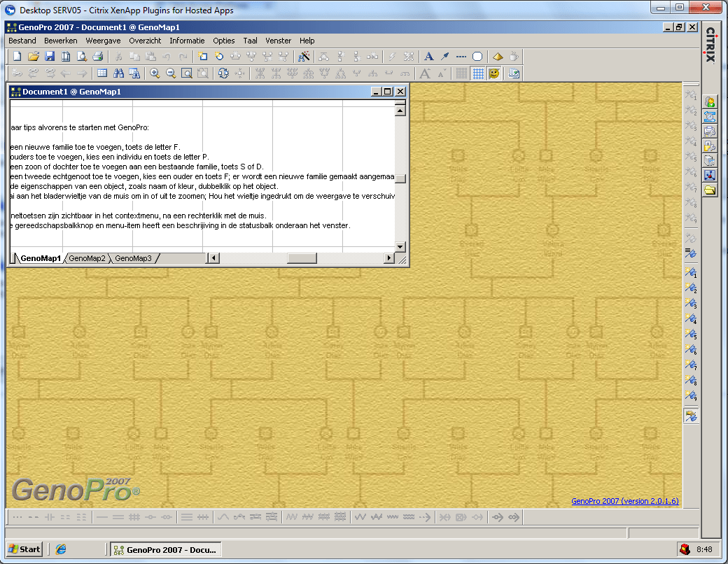Click the blue tag number 5 icon
728x564 pixels.
pos(691,334)
